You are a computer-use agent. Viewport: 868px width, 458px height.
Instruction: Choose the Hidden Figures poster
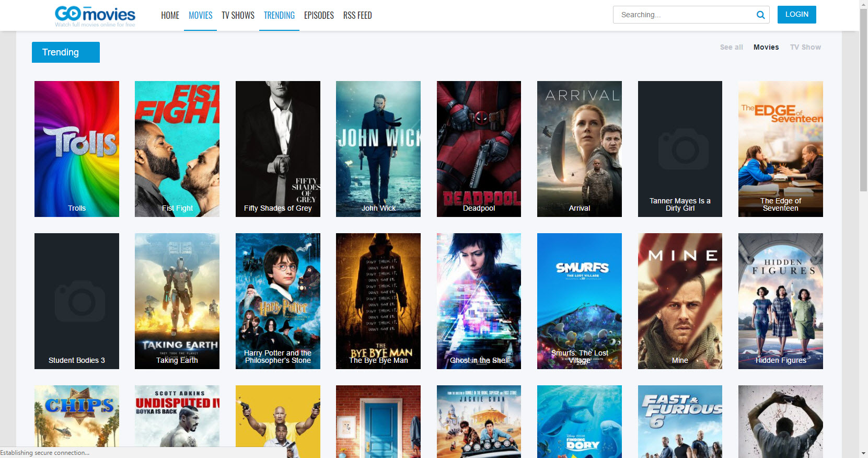click(x=780, y=301)
